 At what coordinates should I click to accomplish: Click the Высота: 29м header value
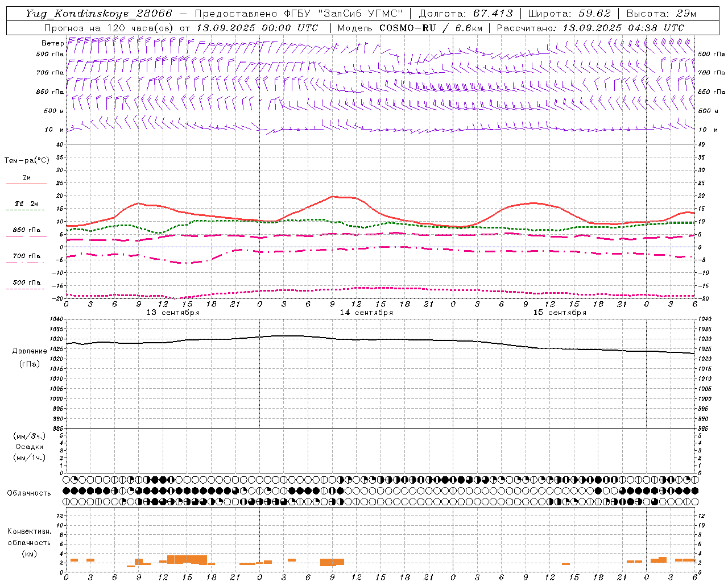click(661, 14)
